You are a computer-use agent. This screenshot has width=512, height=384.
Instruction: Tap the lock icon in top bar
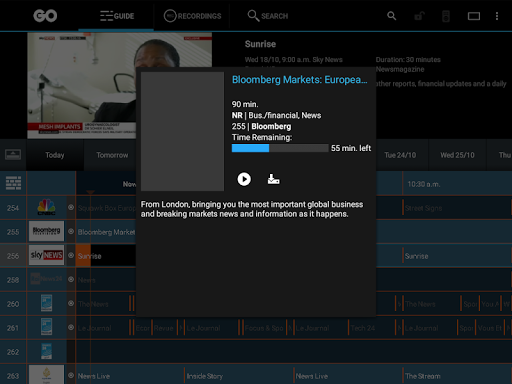click(419, 16)
